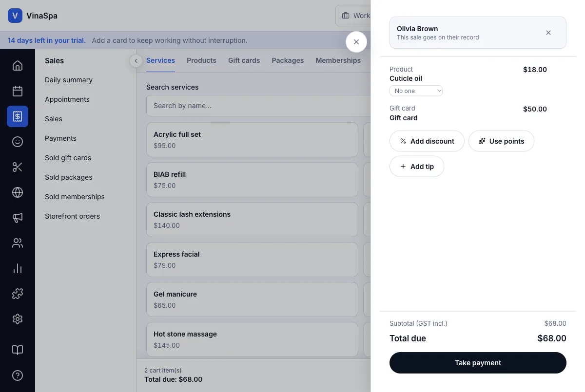Open the Home icon in sidebar
The width and height of the screenshot is (585, 392).
(x=18, y=66)
